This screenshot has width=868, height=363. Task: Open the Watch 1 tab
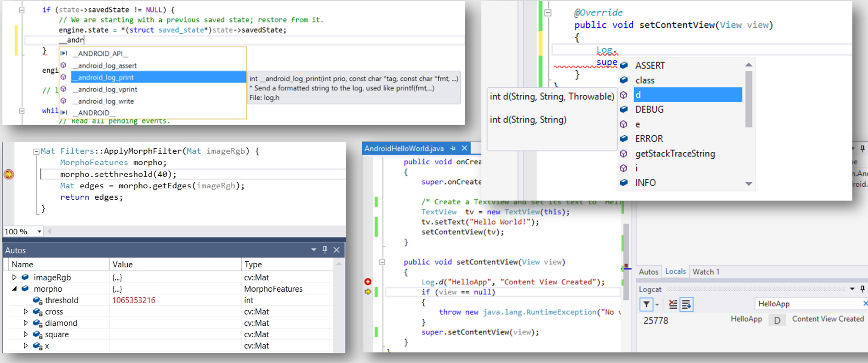pyautogui.click(x=706, y=272)
